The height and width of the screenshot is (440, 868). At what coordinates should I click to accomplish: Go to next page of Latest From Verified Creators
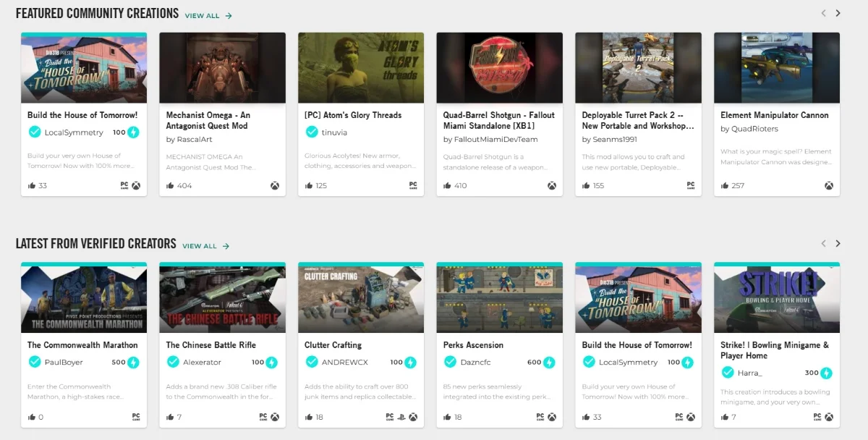pos(838,244)
